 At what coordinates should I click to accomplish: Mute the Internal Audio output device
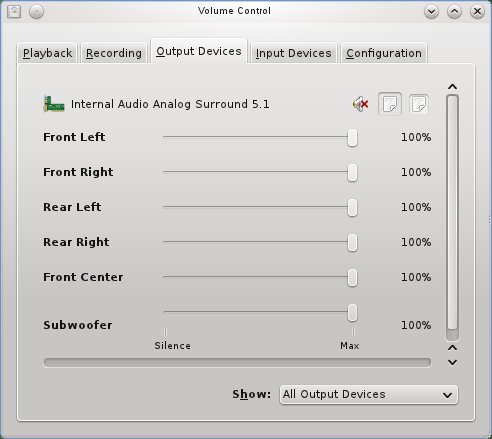point(361,104)
